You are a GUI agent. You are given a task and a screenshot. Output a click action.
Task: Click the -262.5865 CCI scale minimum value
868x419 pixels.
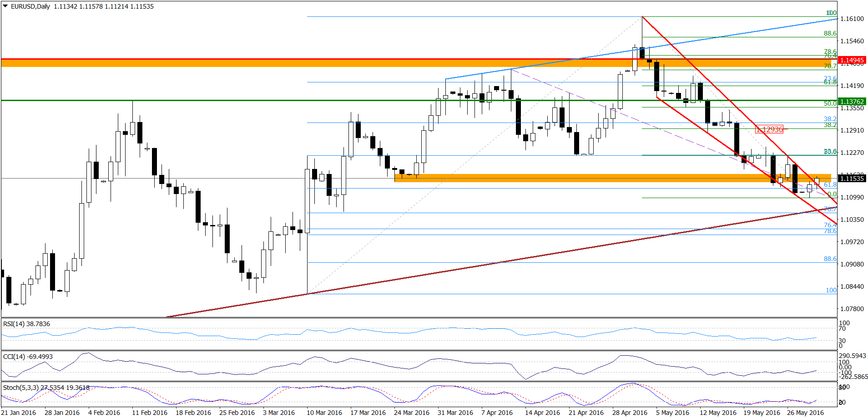click(x=853, y=377)
